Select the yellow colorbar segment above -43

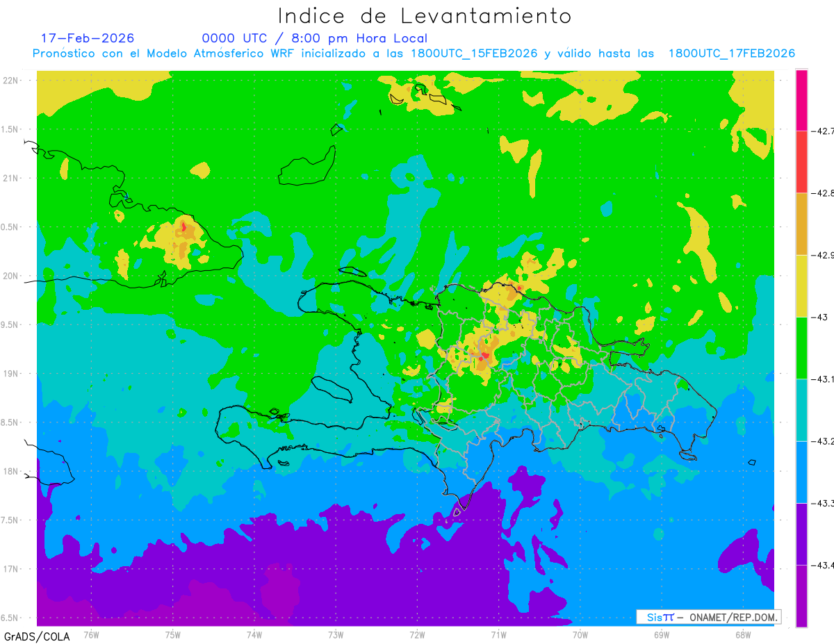(x=801, y=286)
